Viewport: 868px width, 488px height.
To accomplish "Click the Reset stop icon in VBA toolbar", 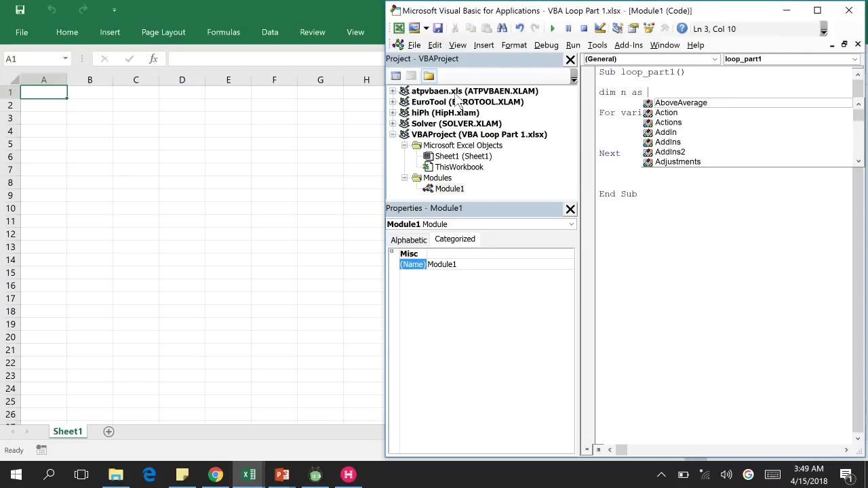I will 584,28.
